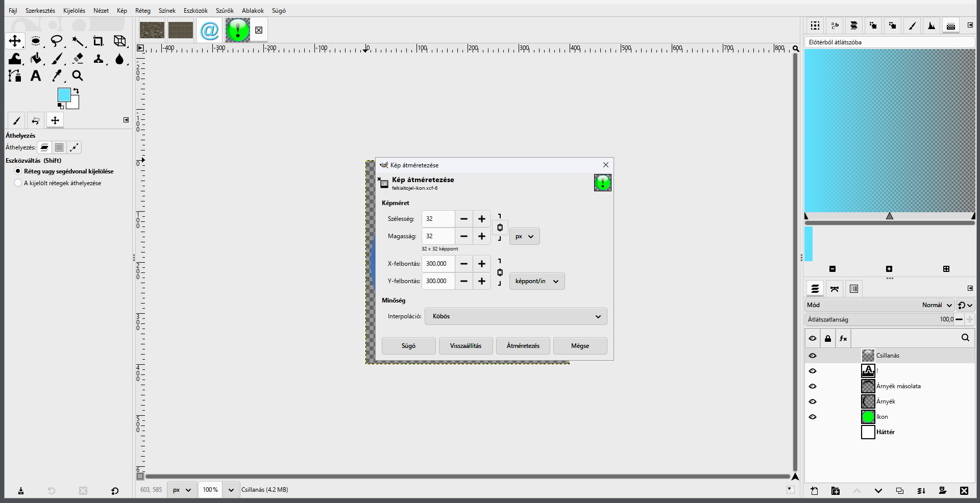
Task: Click the Átlátszatlanság opacity slider
Action: point(879,319)
